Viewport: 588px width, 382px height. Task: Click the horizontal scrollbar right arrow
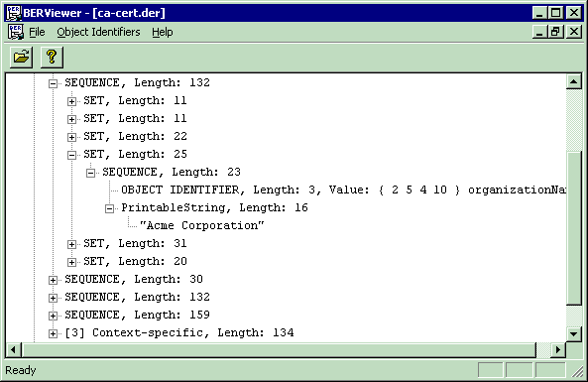(x=558, y=349)
